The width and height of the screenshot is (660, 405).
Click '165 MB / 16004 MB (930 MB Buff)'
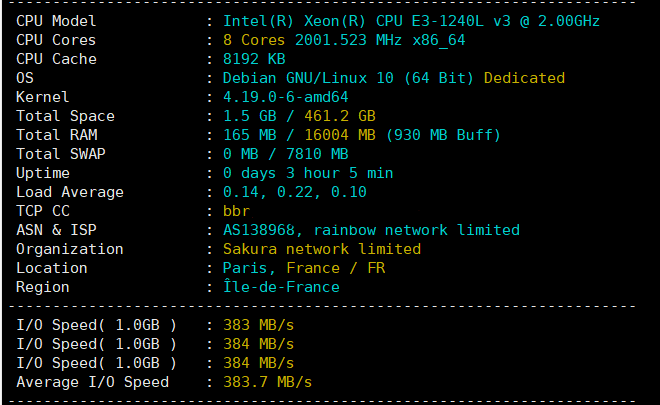(x=362, y=135)
